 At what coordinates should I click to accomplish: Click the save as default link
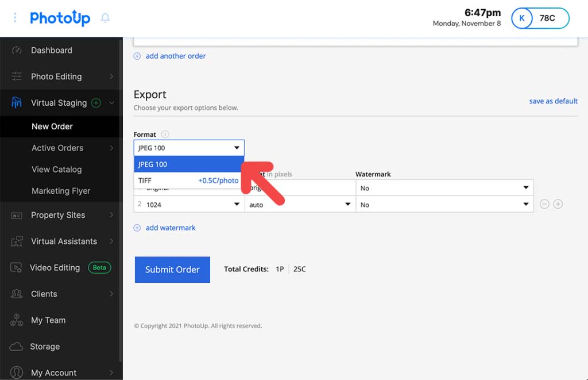pyautogui.click(x=553, y=101)
